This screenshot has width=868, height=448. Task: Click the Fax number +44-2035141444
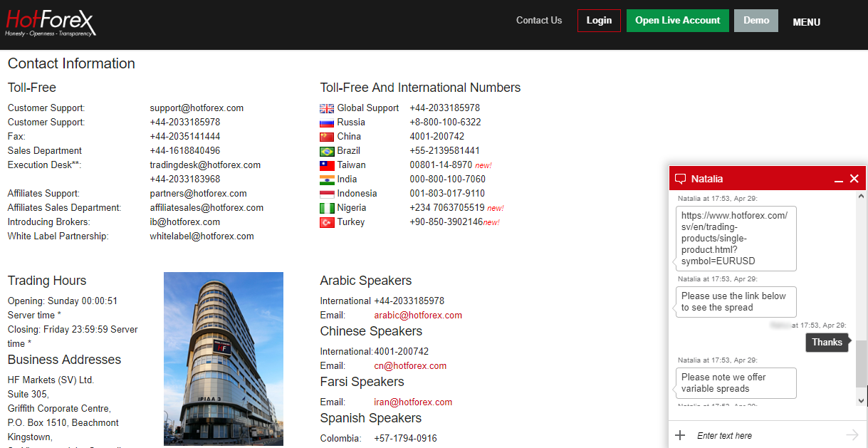pos(185,137)
